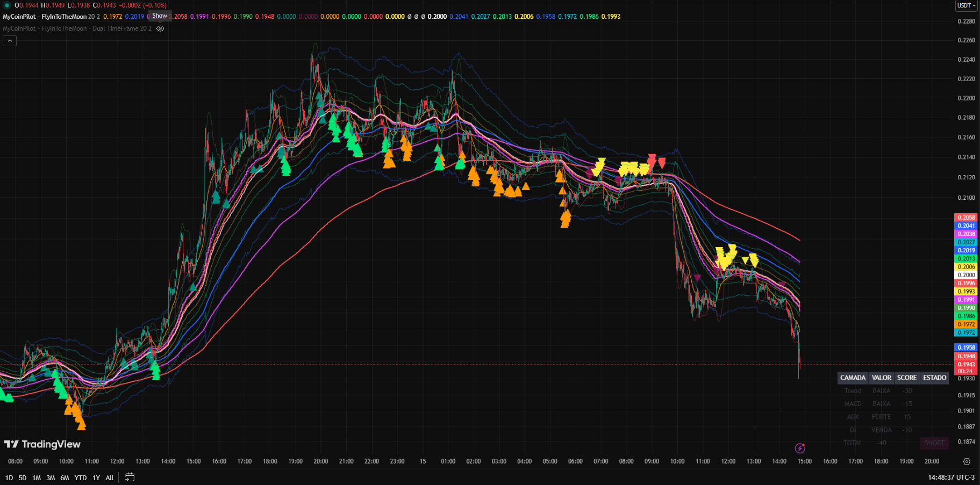Image resolution: width=980 pixels, height=485 pixels.
Task: Click the 0.2200 price axis tick
Action: coord(966,98)
